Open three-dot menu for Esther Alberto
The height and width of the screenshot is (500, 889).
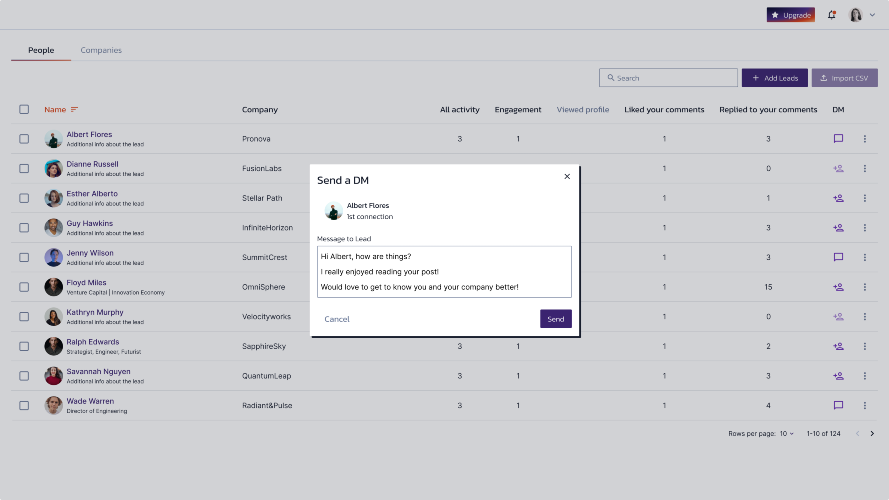pyautogui.click(x=865, y=198)
